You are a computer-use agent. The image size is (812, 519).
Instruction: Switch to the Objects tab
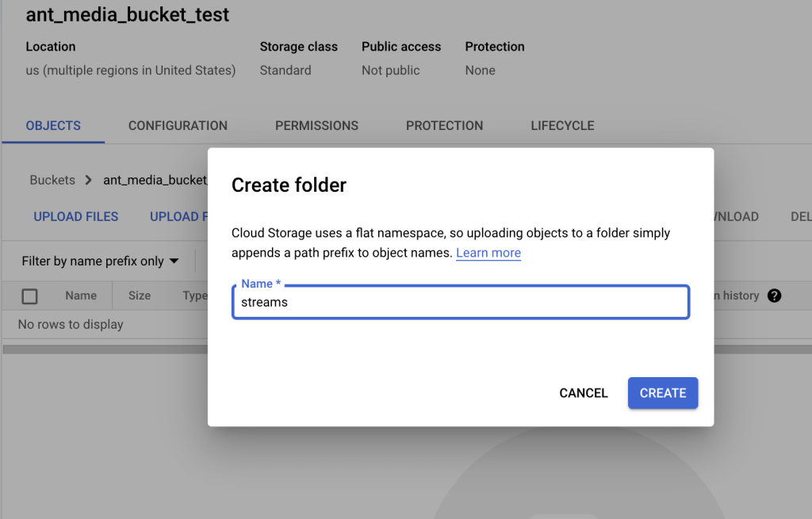53,126
